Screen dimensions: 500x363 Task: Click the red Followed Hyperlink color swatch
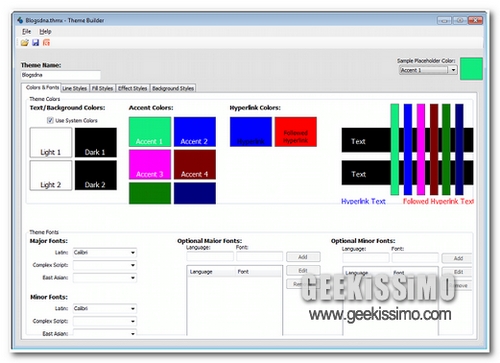[x=296, y=132]
